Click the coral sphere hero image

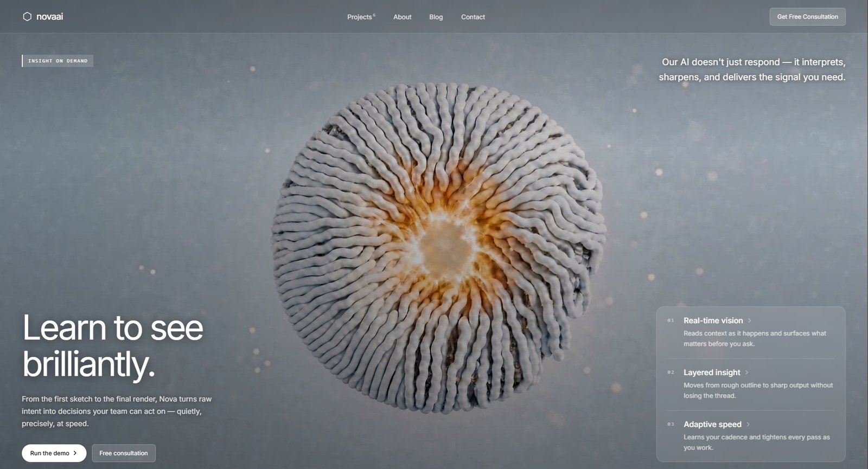[438, 248]
